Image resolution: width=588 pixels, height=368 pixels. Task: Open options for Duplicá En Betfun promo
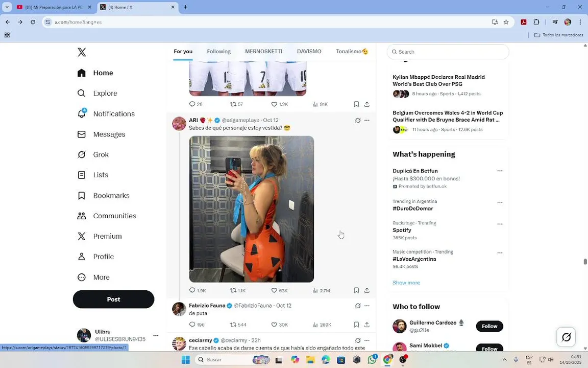pyautogui.click(x=500, y=171)
